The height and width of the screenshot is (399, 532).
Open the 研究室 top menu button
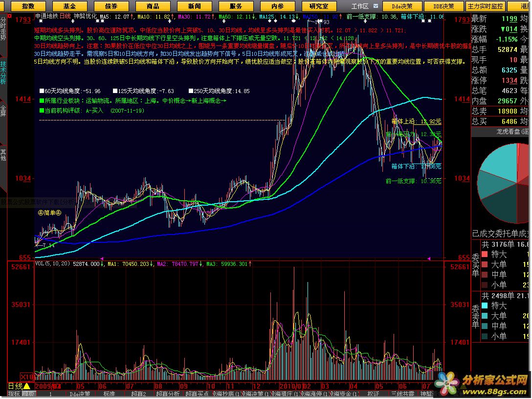click(x=319, y=6)
